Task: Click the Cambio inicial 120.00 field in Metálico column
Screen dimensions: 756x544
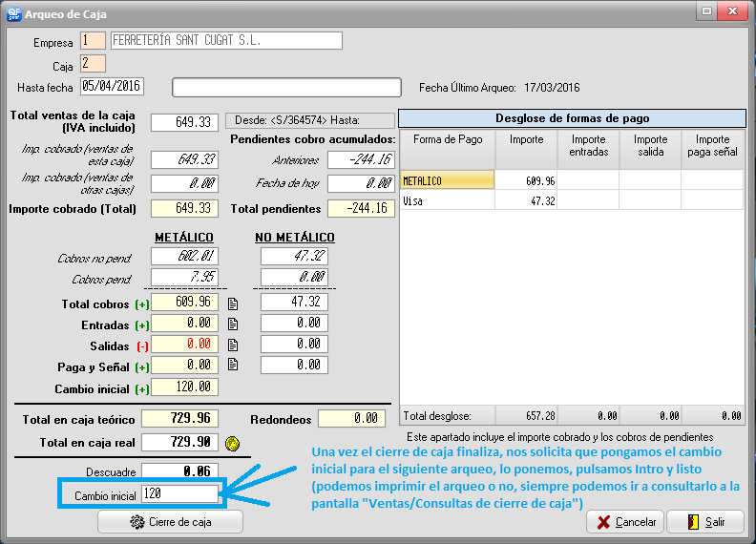Action: [x=184, y=387]
